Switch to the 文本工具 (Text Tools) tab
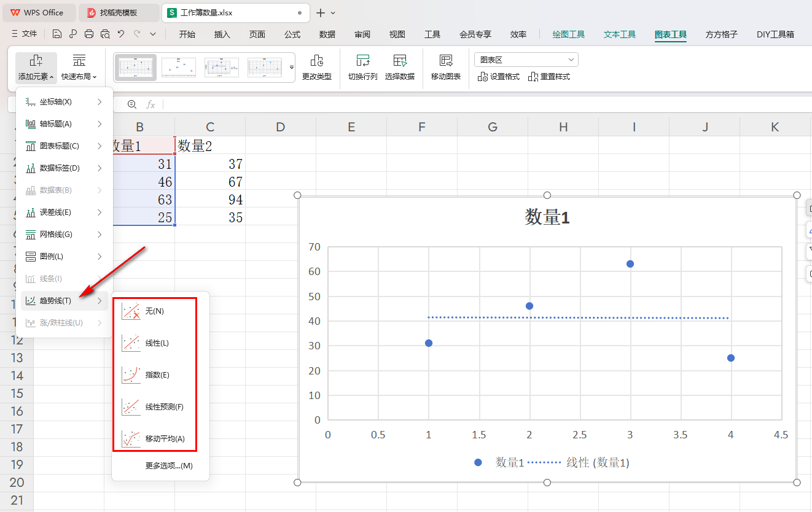812x512 pixels. tap(620, 34)
